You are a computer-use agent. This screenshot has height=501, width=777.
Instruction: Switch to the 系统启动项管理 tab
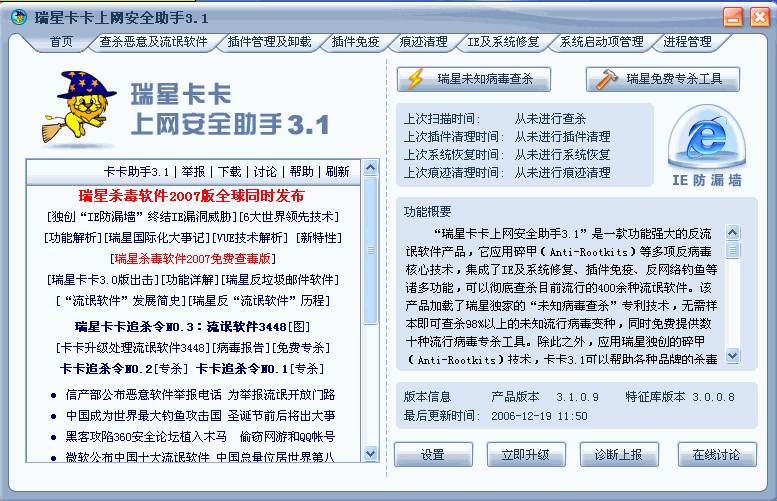(601, 42)
